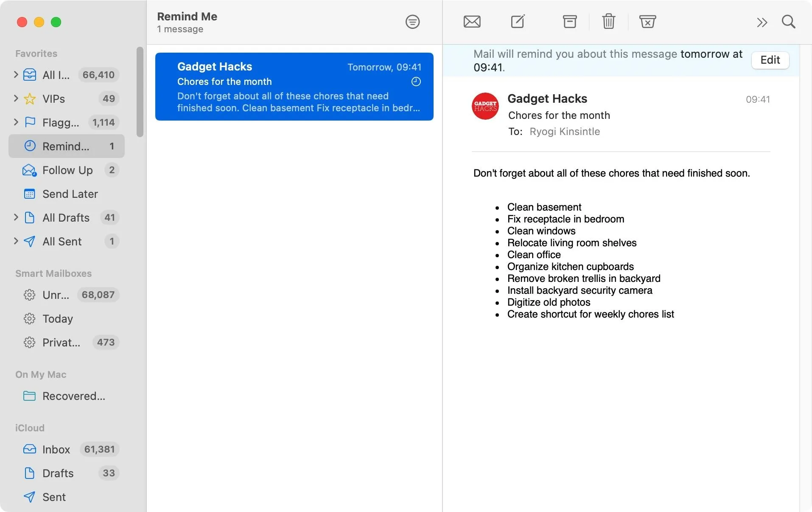Open the Send Later mailbox label
812x512 pixels.
point(70,194)
